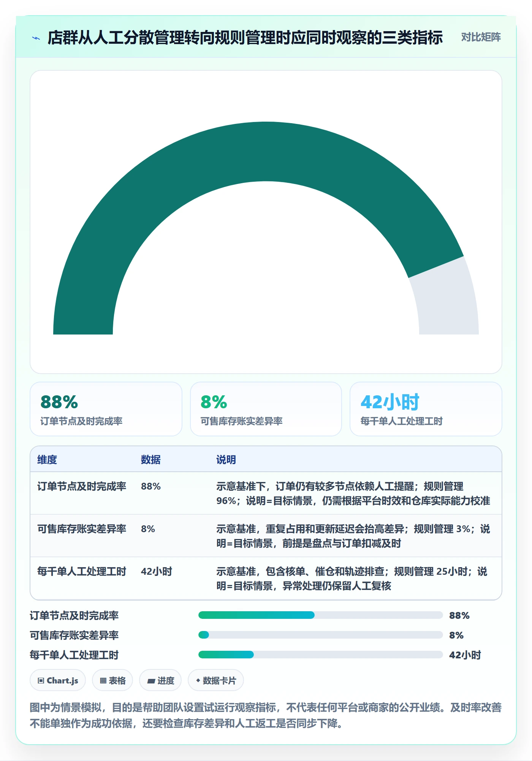
Task: Click the grid icon in the 表格 chip
Action: click(103, 681)
